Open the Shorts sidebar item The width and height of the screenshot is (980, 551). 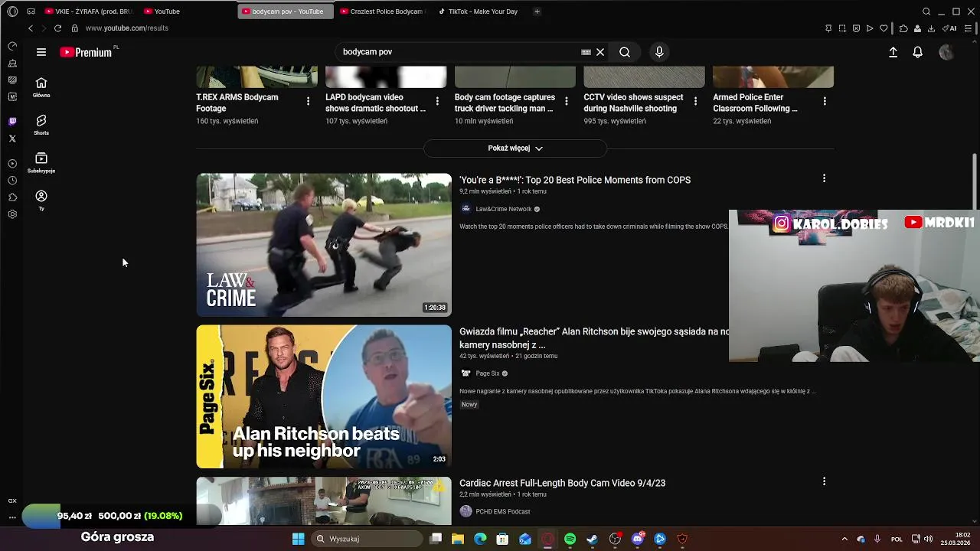pyautogui.click(x=41, y=125)
